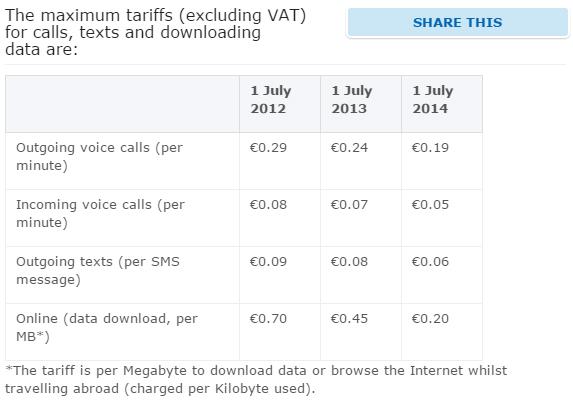This screenshot has width=573, height=404.
Task: Click the Megabyte tariff footnote text
Action: click(256, 380)
